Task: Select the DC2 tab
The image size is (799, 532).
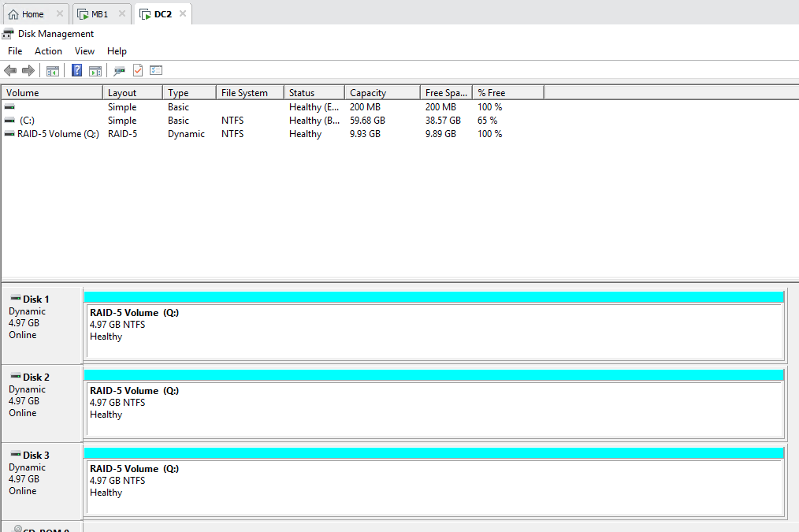Action: click(x=163, y=14)
